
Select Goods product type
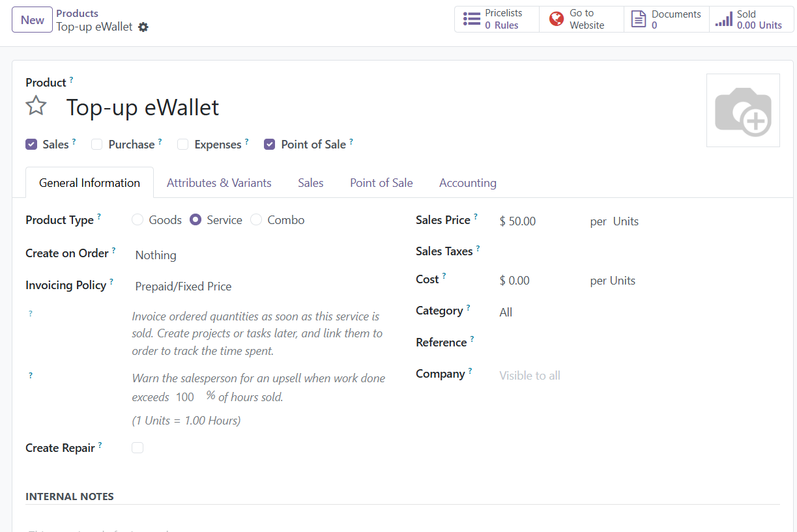coord(138,220)
